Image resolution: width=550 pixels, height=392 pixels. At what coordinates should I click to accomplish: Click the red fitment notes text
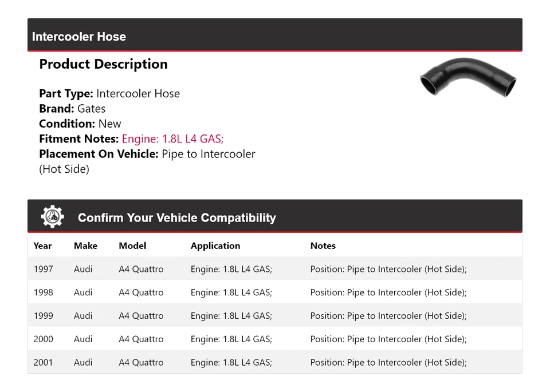click(172, 138)
